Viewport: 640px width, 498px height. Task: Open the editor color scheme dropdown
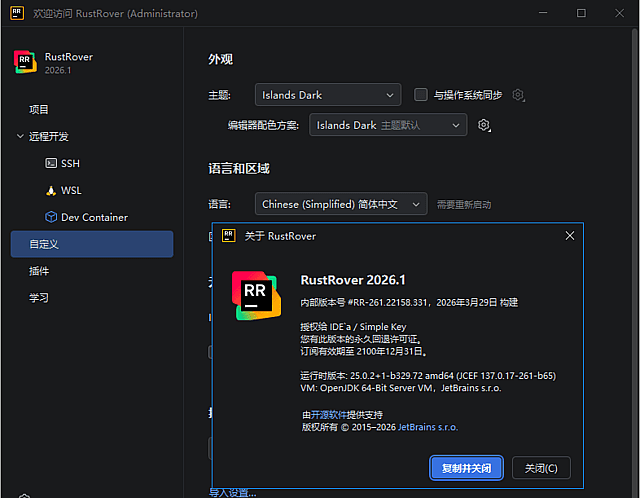tap(388, 125)
